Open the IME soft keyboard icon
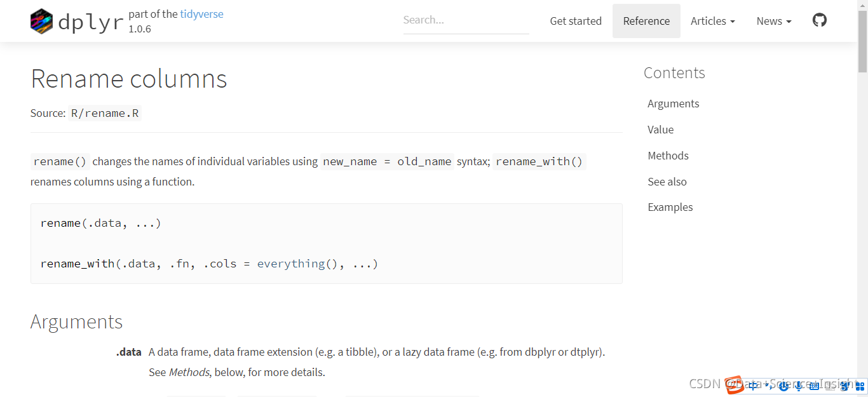The height and width of the screenshot is (397, 868). [x=814, y=386]
